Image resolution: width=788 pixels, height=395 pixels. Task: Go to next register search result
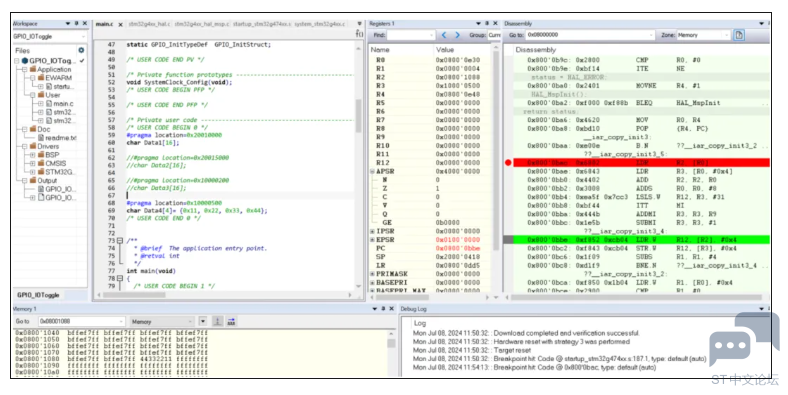(x=457, y=35)
